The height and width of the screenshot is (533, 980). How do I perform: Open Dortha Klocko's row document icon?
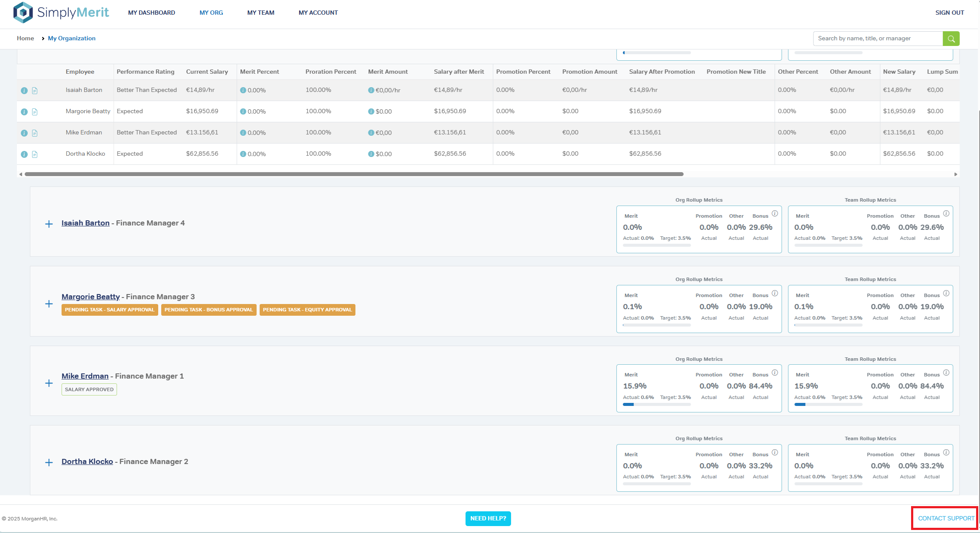click(35, 154)
